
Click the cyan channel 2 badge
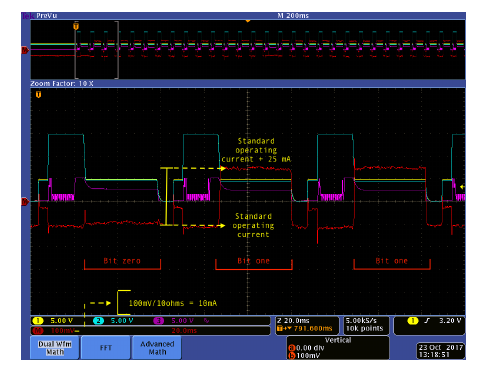pos(98,321)
